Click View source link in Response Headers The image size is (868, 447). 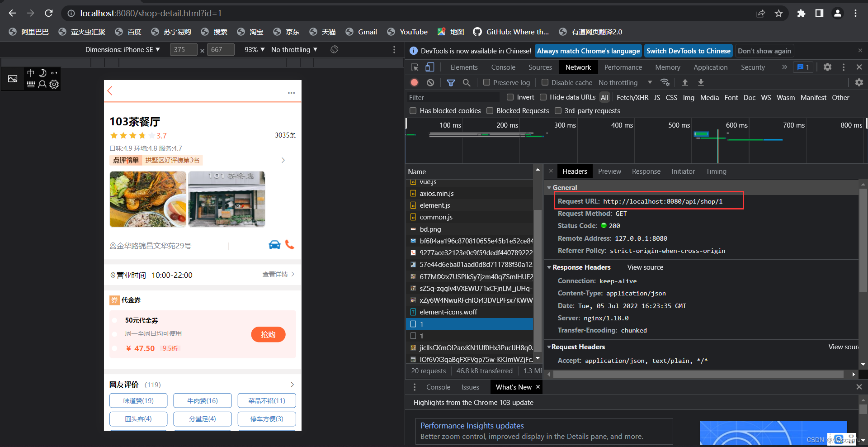[x=645, y=267]
